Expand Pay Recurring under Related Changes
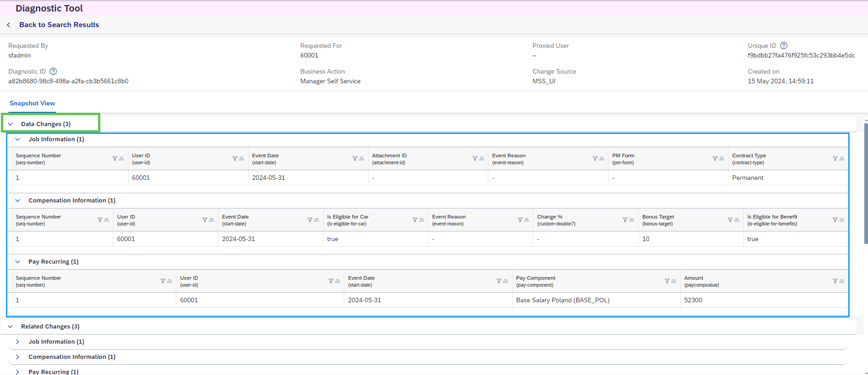The image size is (868, 375). tap(18, 372)
